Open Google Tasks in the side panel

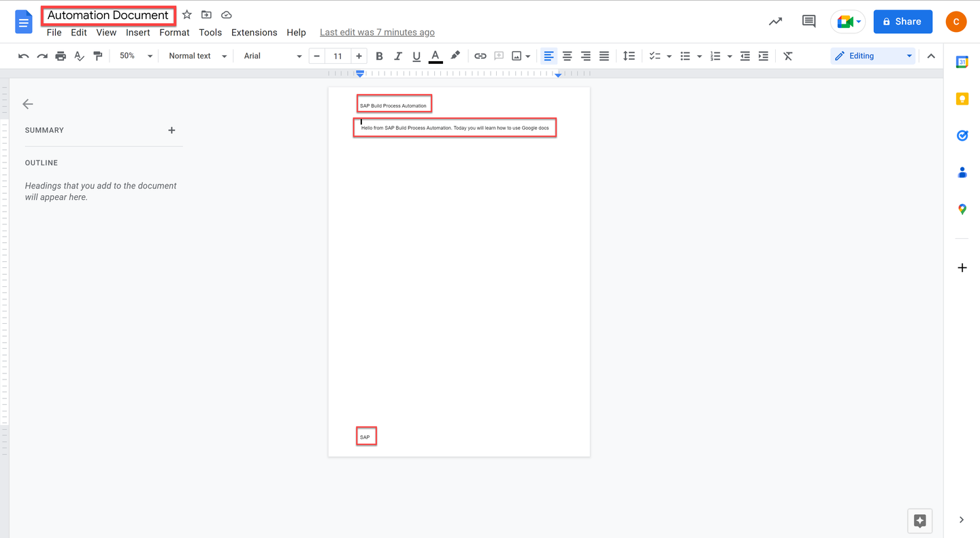(x=962, y=135)
